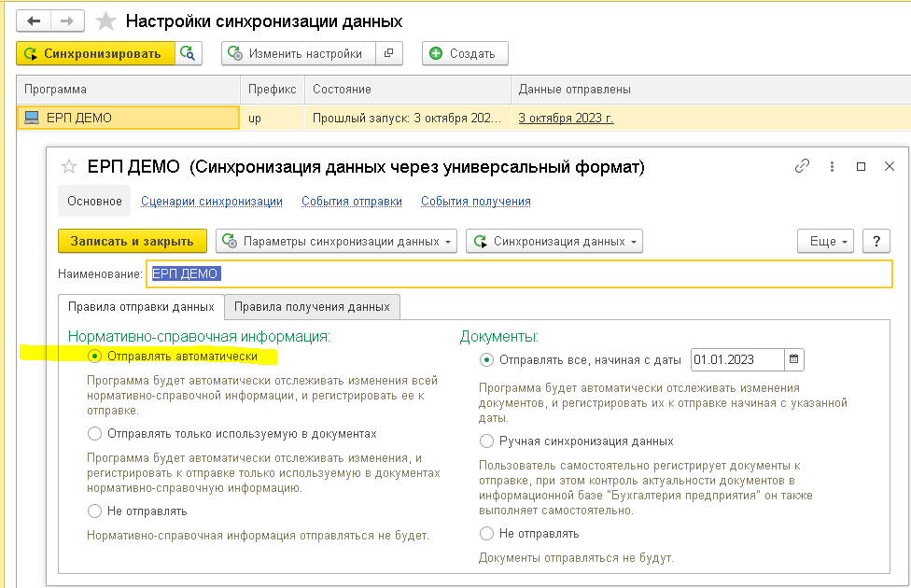Image resolution: width=911 pixels, height=588 pixels.
Task: Switch to 'Правила получения данных' tab
Action: (x=312, y=306)
